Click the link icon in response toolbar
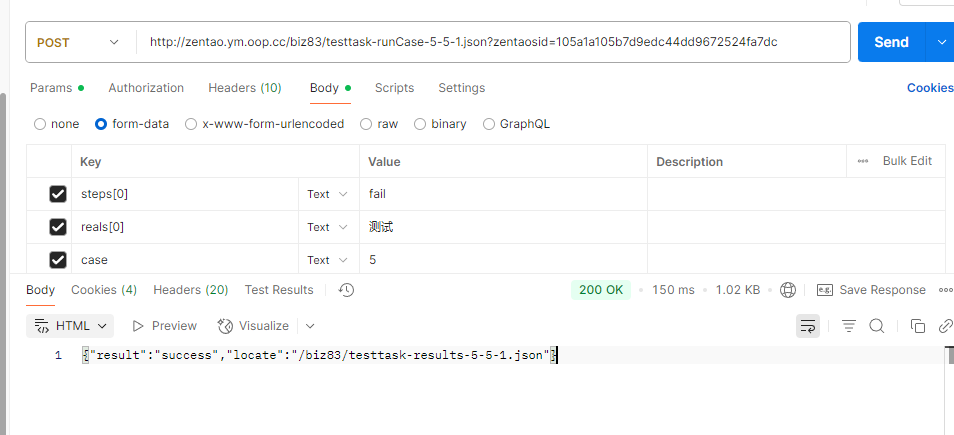Screen dimensions: 954x435 click(x=945, y=326)
